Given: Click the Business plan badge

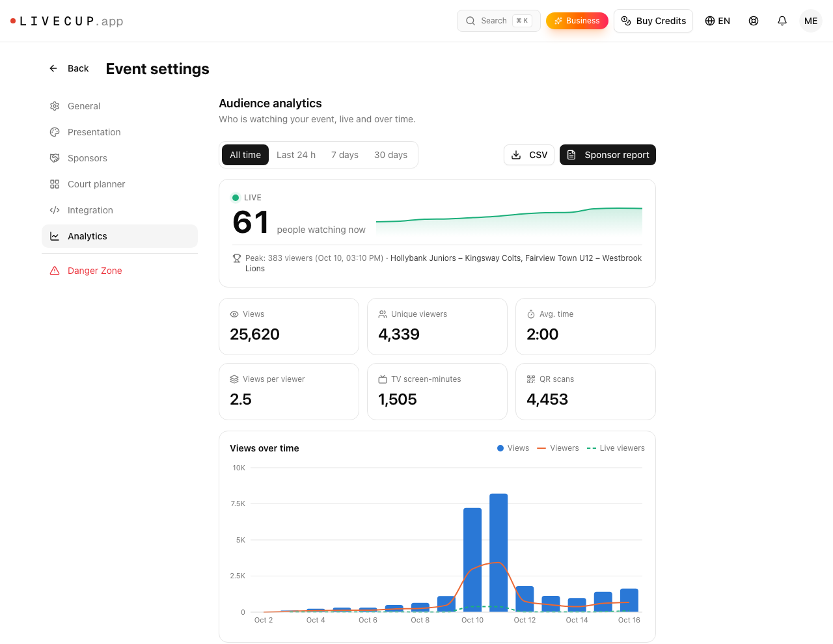Looking at the screenshot, I should point(577,21).
